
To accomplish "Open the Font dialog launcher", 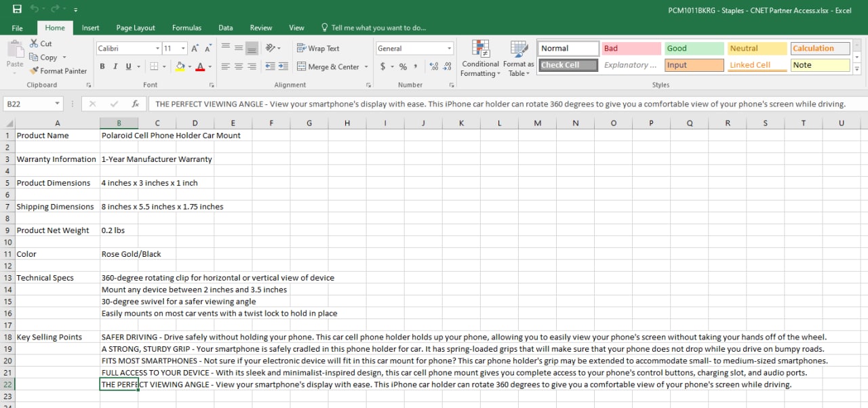I will [212, 85].
